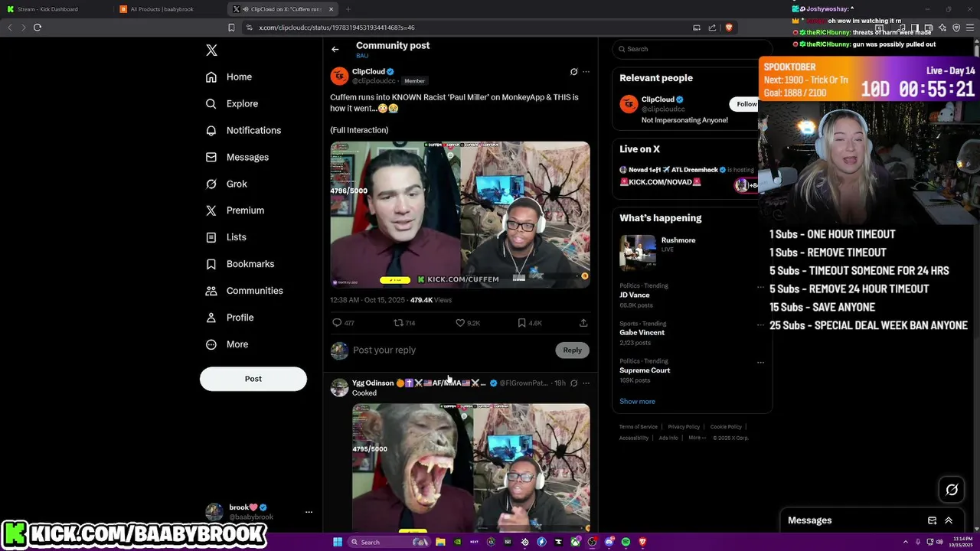Click Grok icon on Ygg Odinson reply

coord(573,383)
